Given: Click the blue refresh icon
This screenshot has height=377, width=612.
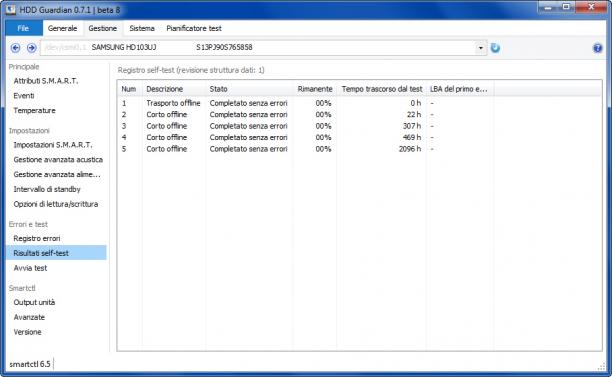Looking at the screenshot, I should coord(495,48).
